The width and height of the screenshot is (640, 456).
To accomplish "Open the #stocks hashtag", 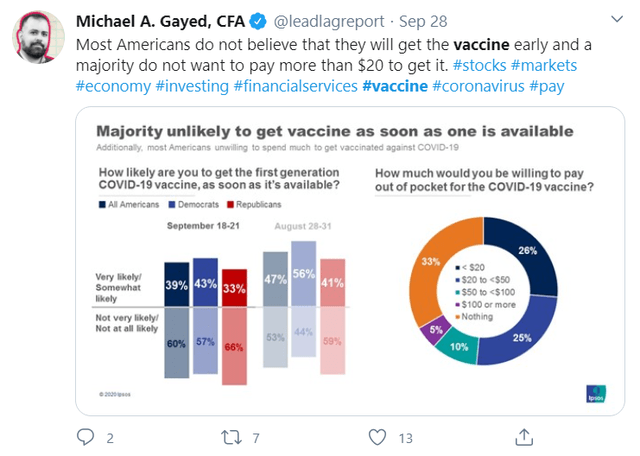I will 480,65.
